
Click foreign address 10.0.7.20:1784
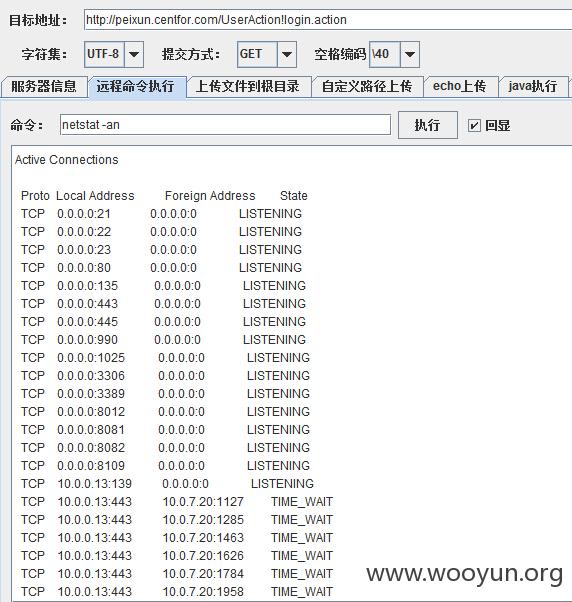click(x=203, y=575)
